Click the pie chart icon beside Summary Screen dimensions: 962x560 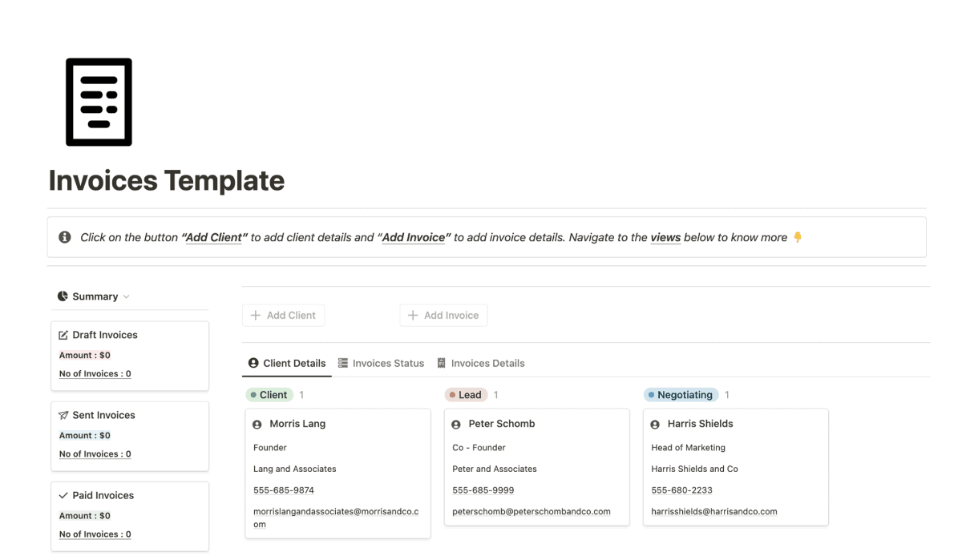coord(62,296)
